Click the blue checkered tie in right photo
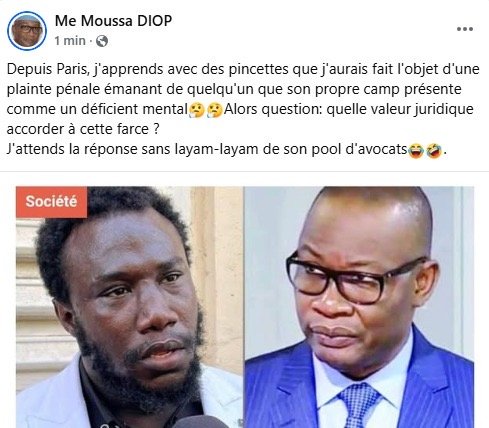Viewport: 489px width, 428px height. [359, 404]
